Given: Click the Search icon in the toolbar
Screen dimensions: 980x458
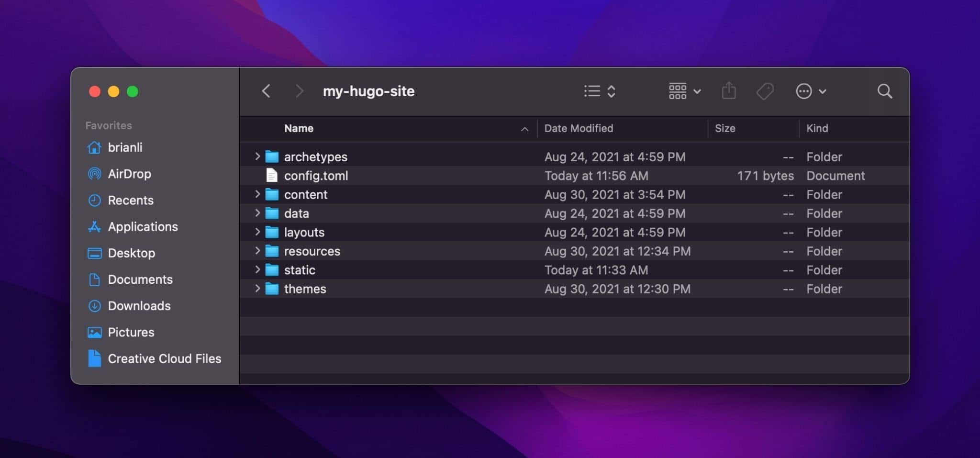Looking at the screenshot, I should 884,91.
